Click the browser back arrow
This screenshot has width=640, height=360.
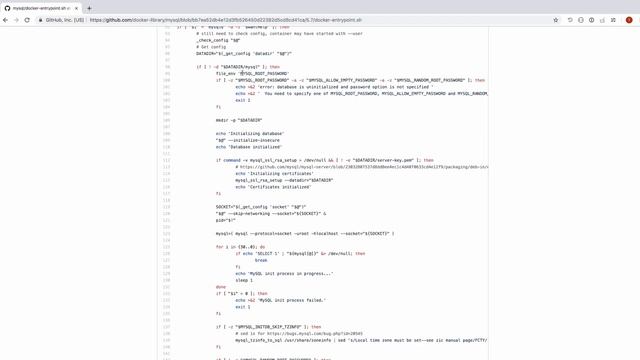tap(5, 20)
